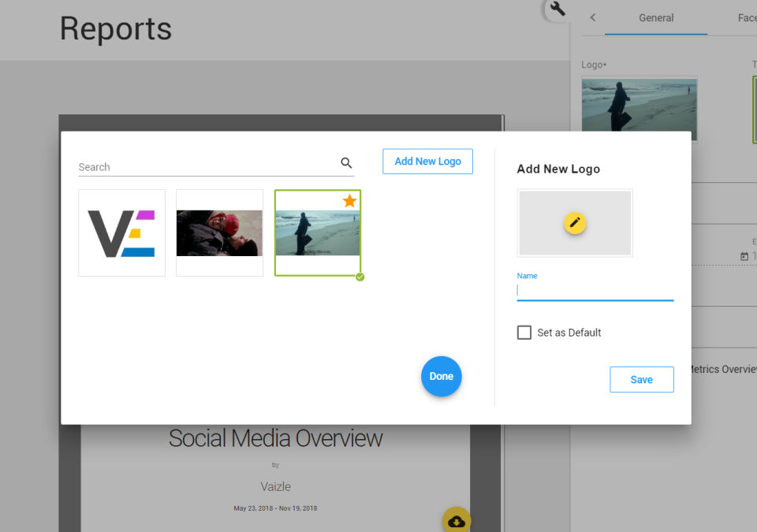Viewport: 757px width, 532px height.
Task: Select the beach silhouette logo thumbnail
Action: tap(318, 233)
